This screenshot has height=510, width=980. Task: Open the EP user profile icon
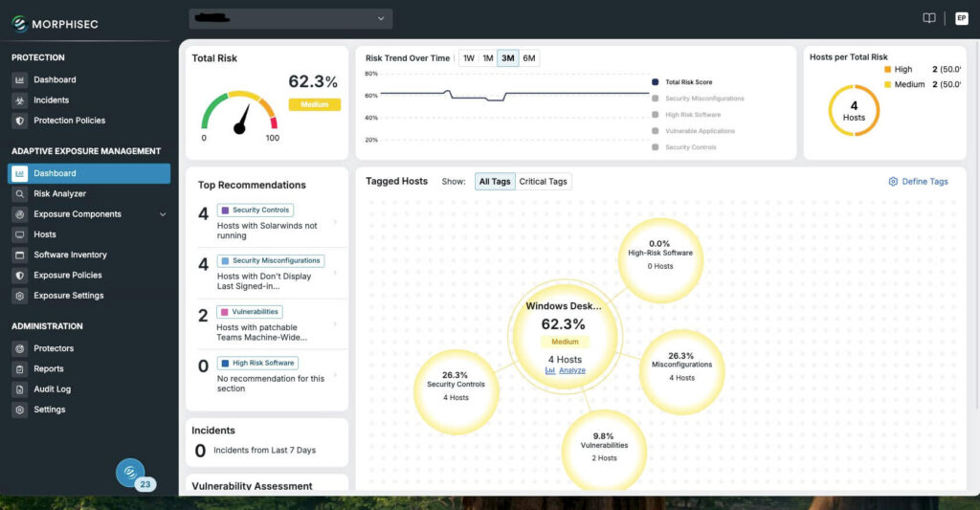[961, 18]
